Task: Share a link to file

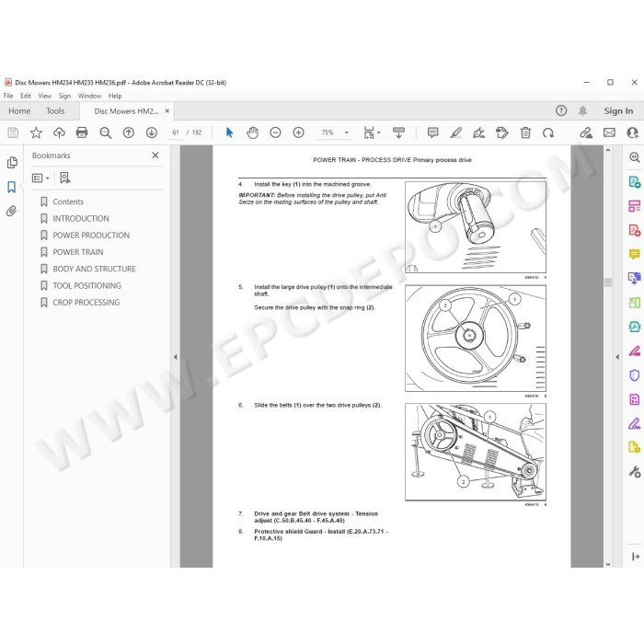Action: click(x=586, y=132)
